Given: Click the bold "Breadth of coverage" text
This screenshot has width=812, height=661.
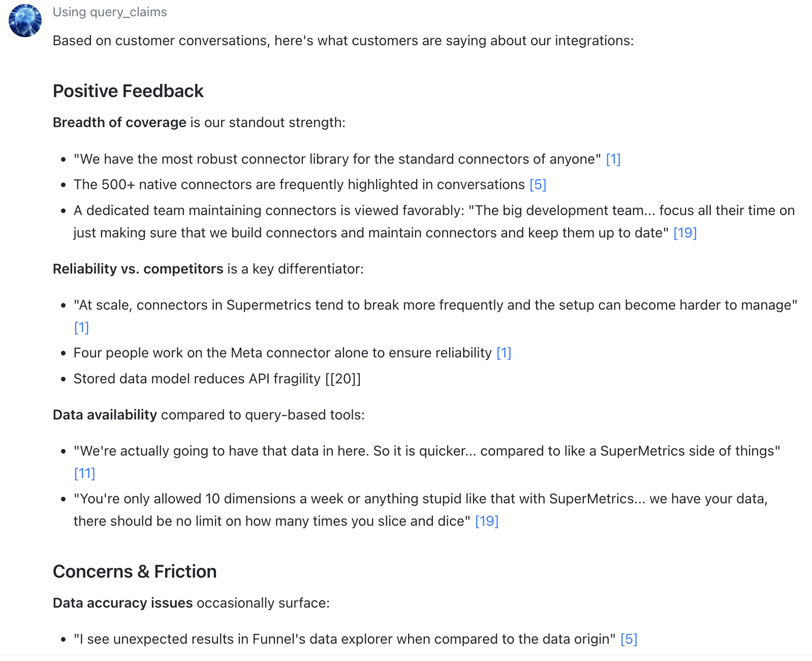Looking at the screenshot, I should pos(119,123).
